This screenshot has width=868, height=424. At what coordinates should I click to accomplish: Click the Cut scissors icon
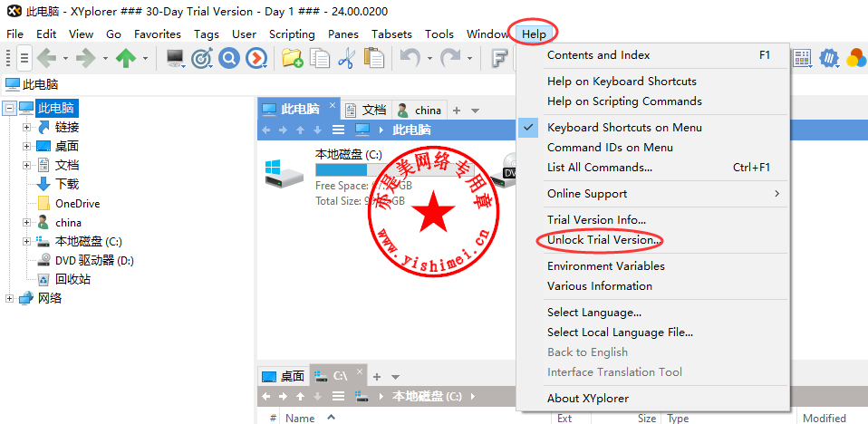[346, 59]
